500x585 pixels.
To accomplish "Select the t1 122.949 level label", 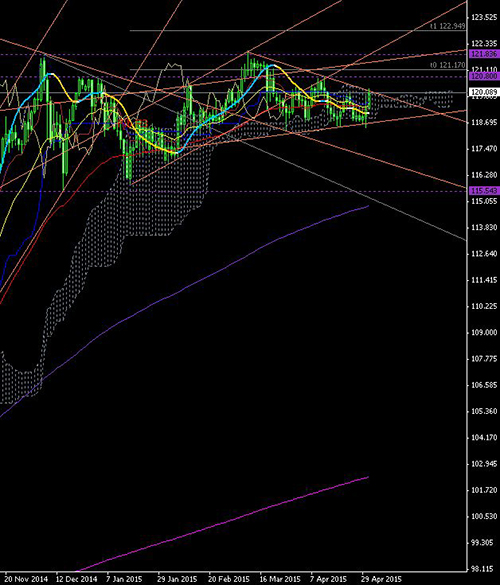I will pos(448,26).
